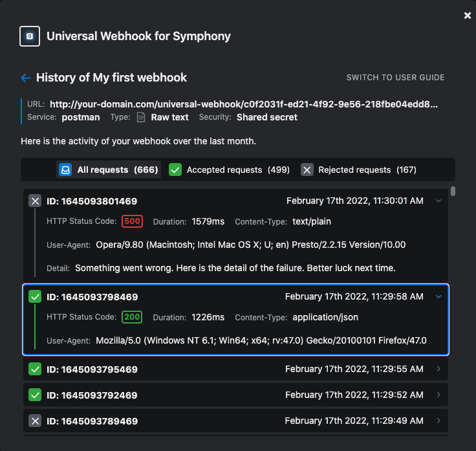Screen dimensions: 476x451
Task: Click the request list scrollbar thumb
Action: 453,192
